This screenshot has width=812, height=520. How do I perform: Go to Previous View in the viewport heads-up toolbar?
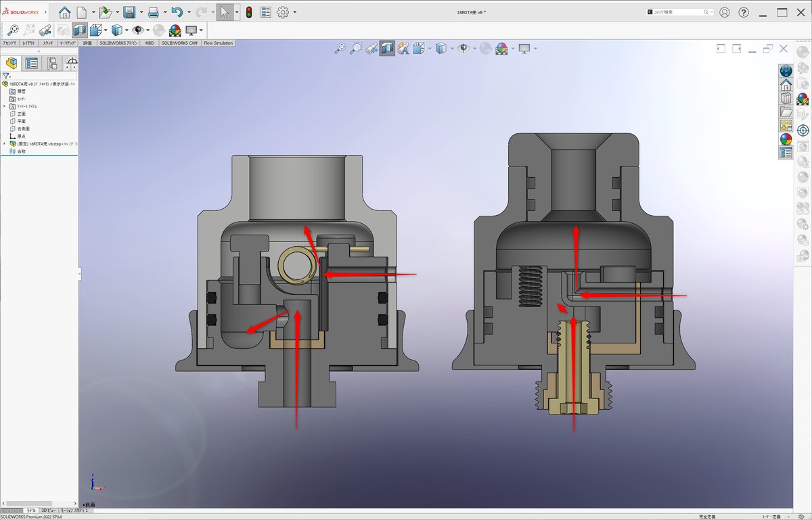tap(371, 48)
